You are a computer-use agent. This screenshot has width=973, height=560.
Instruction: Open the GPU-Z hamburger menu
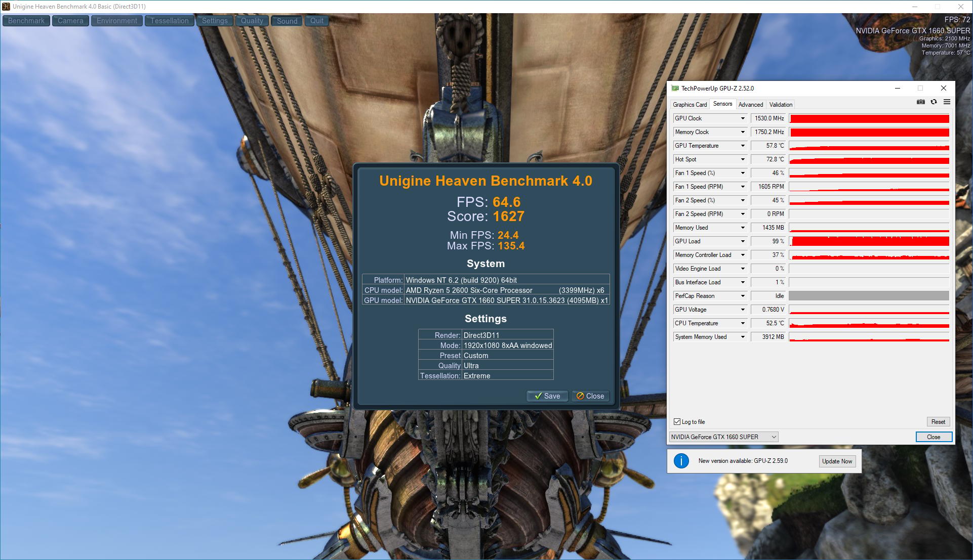(947, 102)
